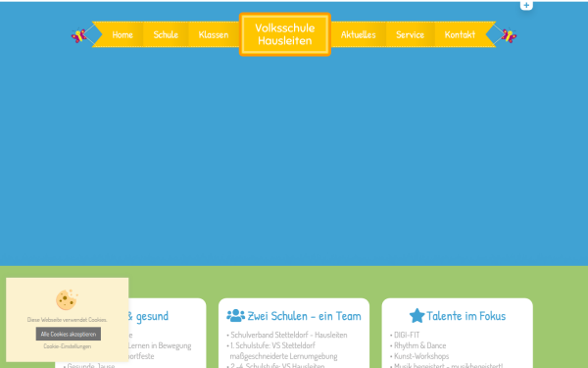The width and height of the screenshot is (588, 368).
Task: Expand the plus tab at top right
Action: [526, 5]
